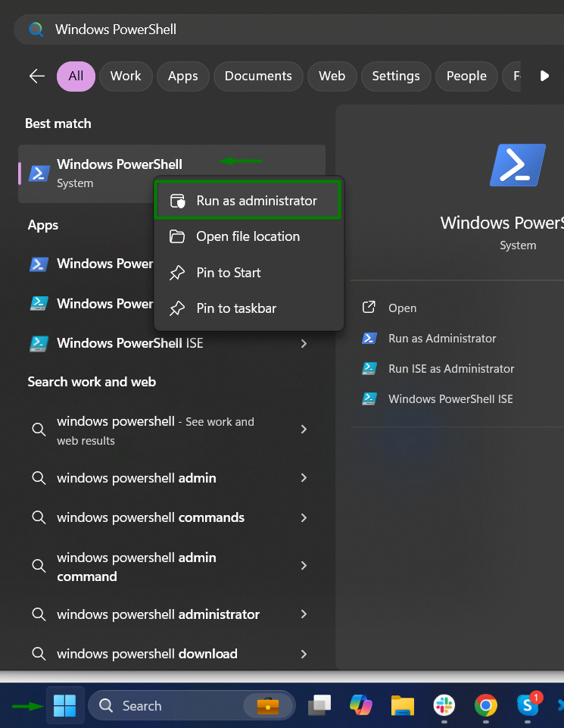
Task: Choose Open file location from the context menu
Action: point(248,236)
